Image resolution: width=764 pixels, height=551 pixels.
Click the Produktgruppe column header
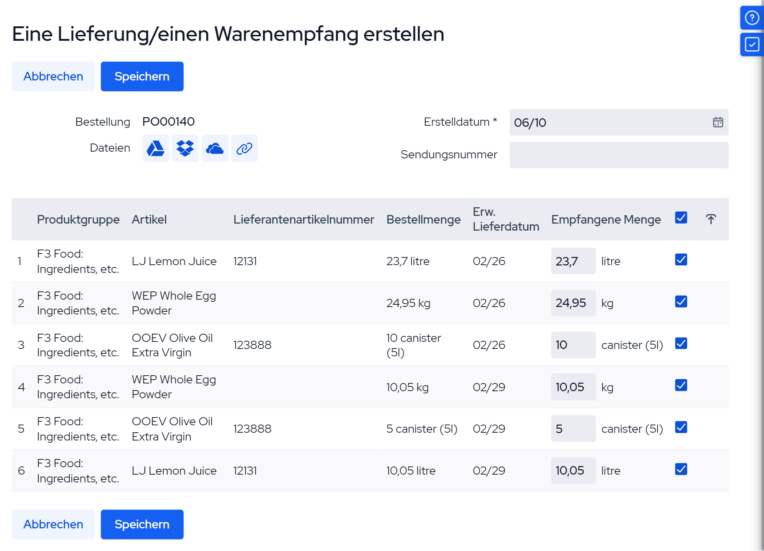(x=78, y=220)
